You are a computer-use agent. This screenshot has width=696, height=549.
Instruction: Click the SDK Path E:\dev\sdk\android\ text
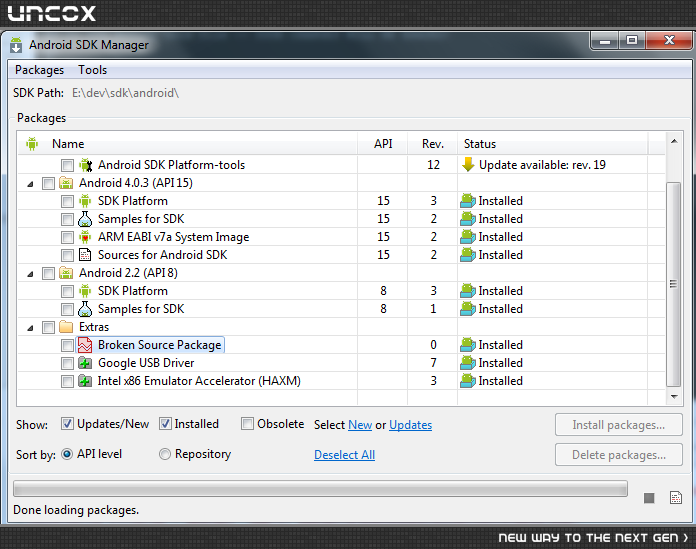pyautogui.click(x=126, y=93)
